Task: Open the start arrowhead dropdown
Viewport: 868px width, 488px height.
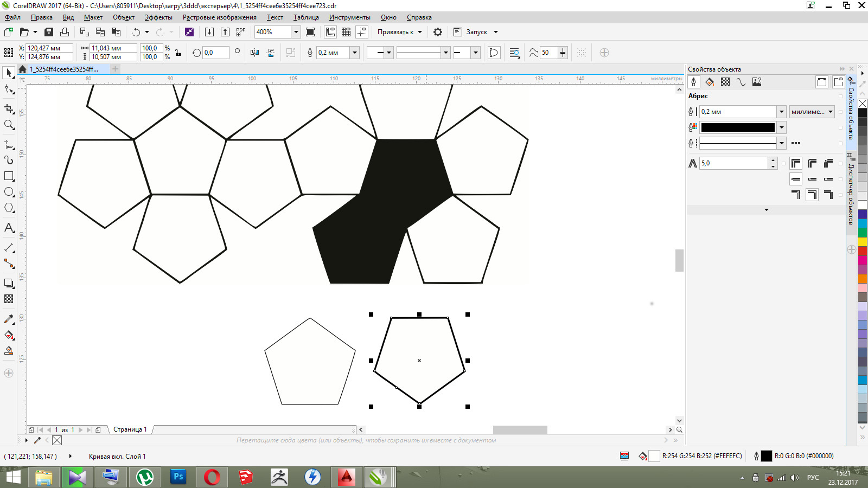Action: point(389,53)
